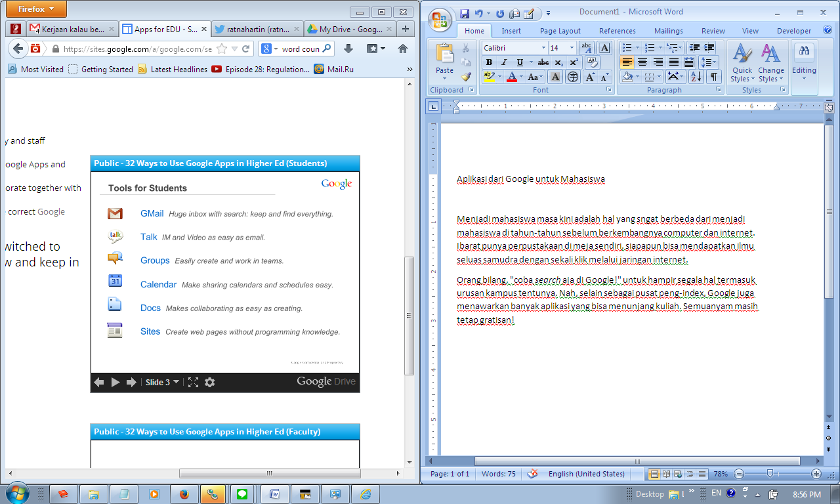Click the Words: 75 count in status bar
This screenshot has height=504, width=840.
499,474
